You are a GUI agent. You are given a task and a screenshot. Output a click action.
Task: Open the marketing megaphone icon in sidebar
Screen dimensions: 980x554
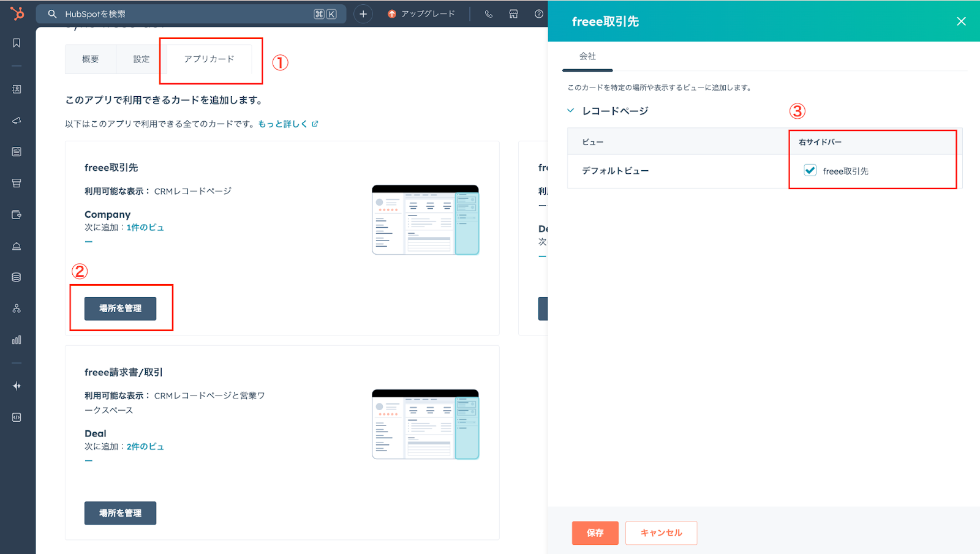[17, 121]
